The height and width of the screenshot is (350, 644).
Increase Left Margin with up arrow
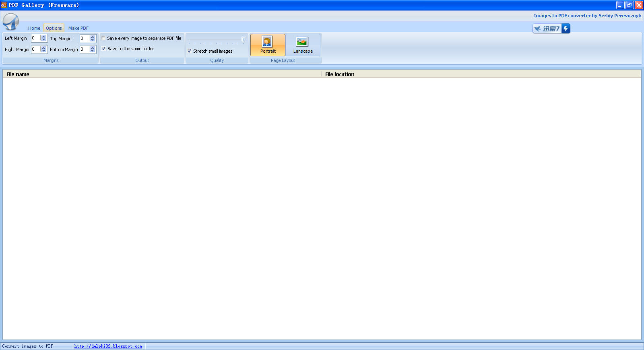(43, 37)
